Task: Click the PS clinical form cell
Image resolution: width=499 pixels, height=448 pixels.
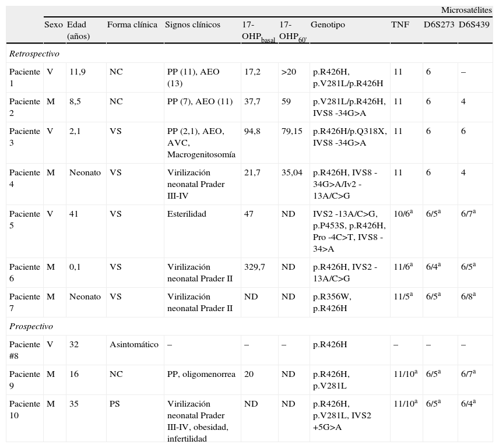Action: click(x=115, y=404)
